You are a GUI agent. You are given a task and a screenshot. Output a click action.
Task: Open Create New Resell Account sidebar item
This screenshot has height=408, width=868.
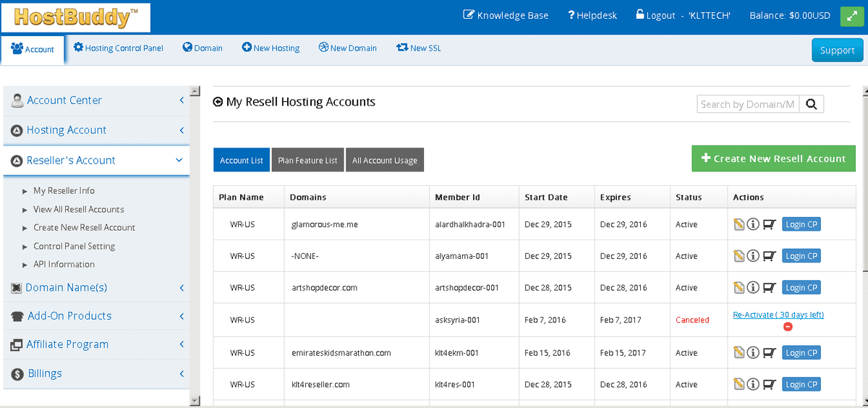(85, 227)
